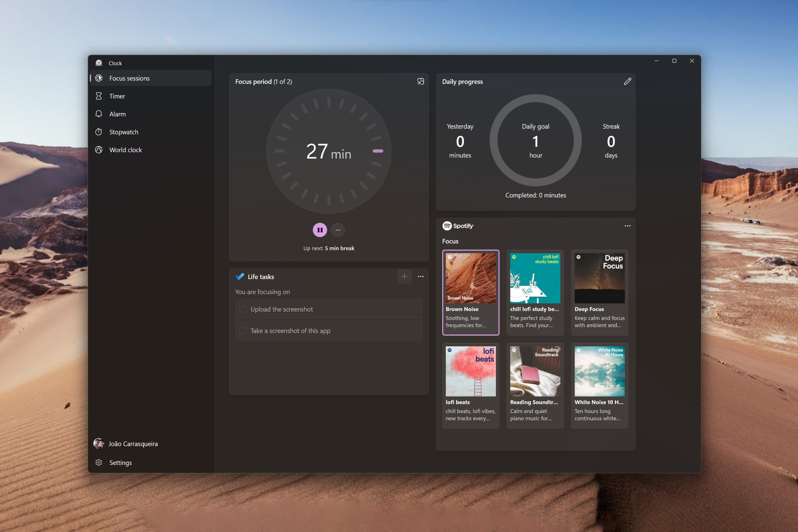
Task: Minimize the Clock window
Action: (656, 61)
